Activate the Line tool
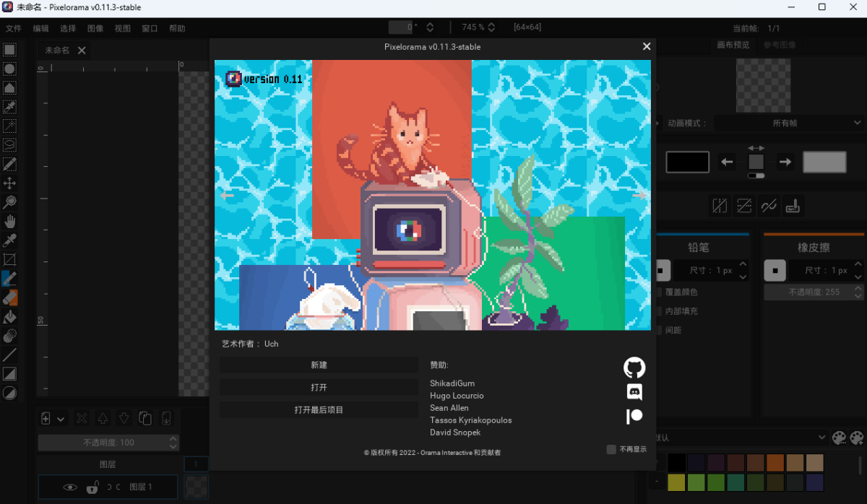867x504 pixels. coord(9,354)
